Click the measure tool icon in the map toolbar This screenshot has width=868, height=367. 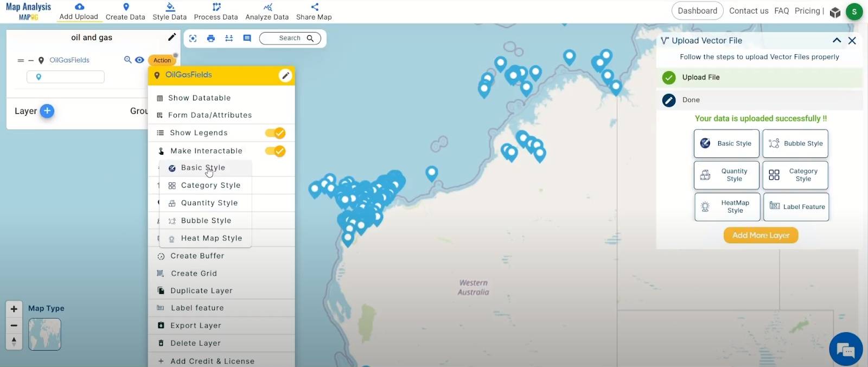click(229, 38)
